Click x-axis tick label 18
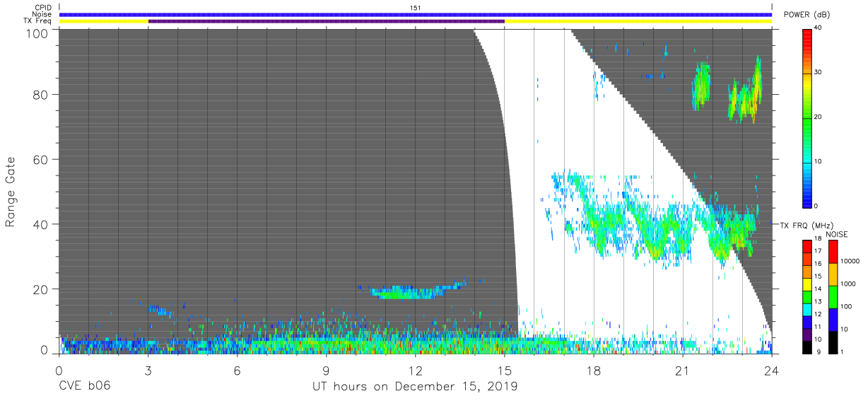Screen dimensions: 868x401 (594, 370)
